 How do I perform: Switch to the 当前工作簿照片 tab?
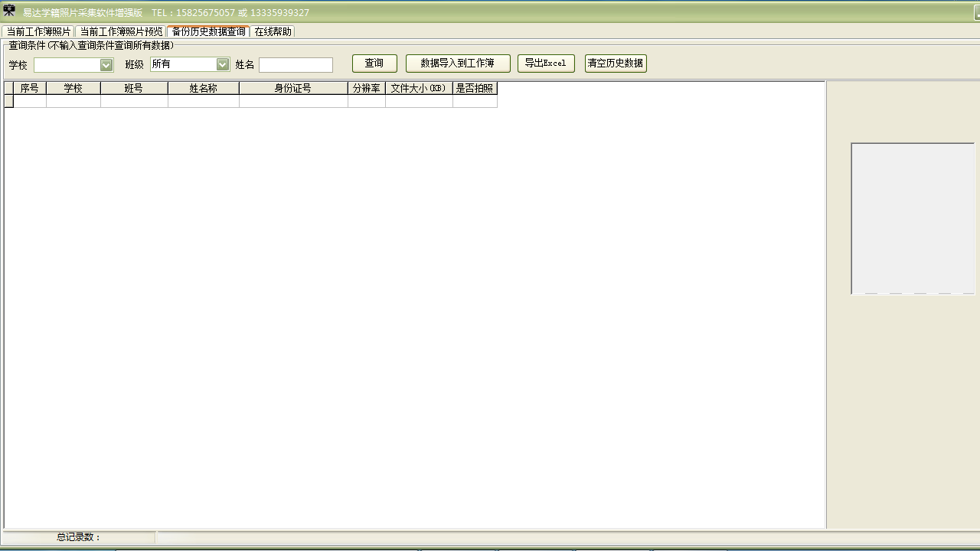point(38,31)
